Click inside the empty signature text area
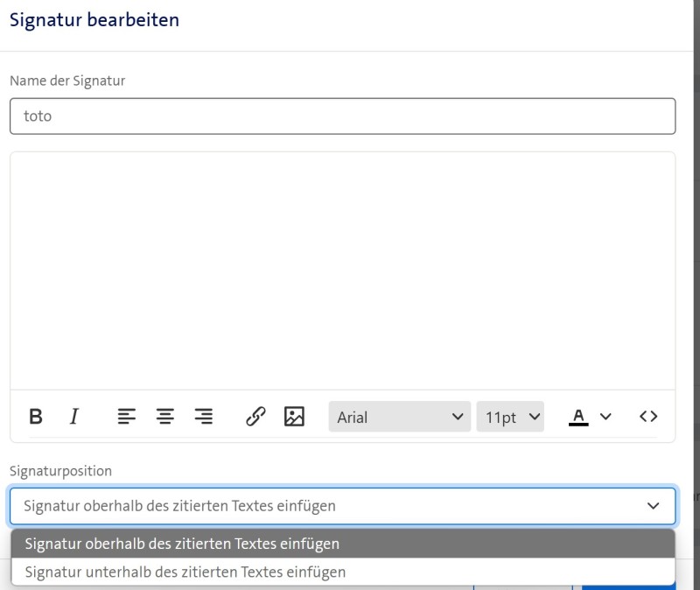 (342, 271)
